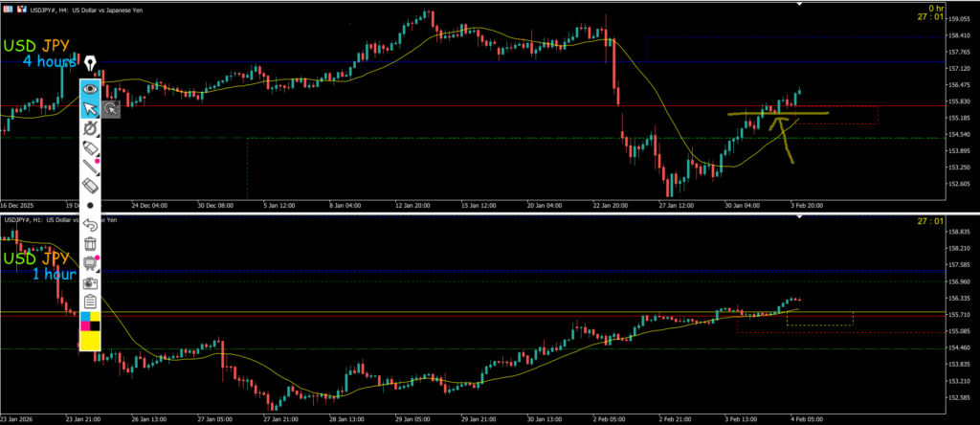Image resolution: width=980 pixels, height=425 pixels.
Task: Select the eraser tool
Action: click(90, 186)
